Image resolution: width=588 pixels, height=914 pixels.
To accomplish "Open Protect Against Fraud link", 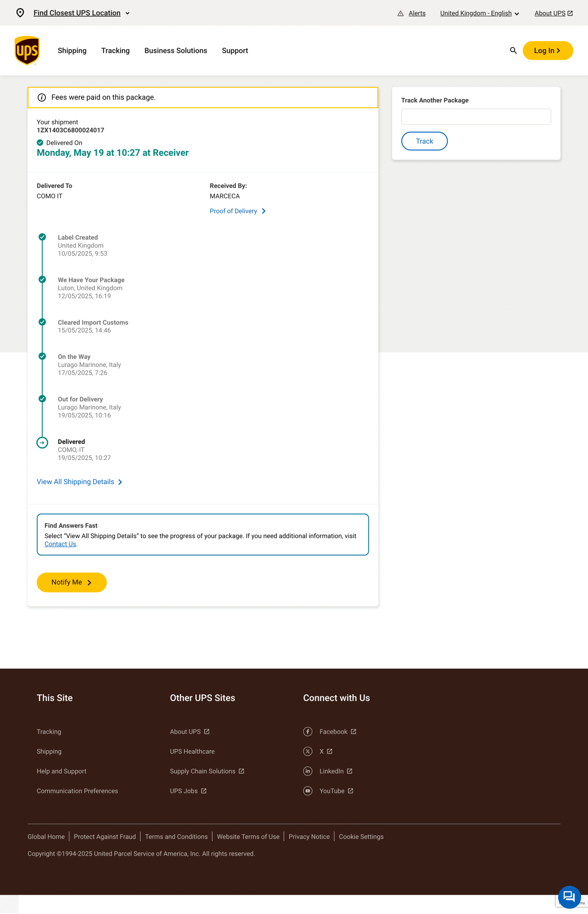I will pyautogui.click(x=105, y=837).
